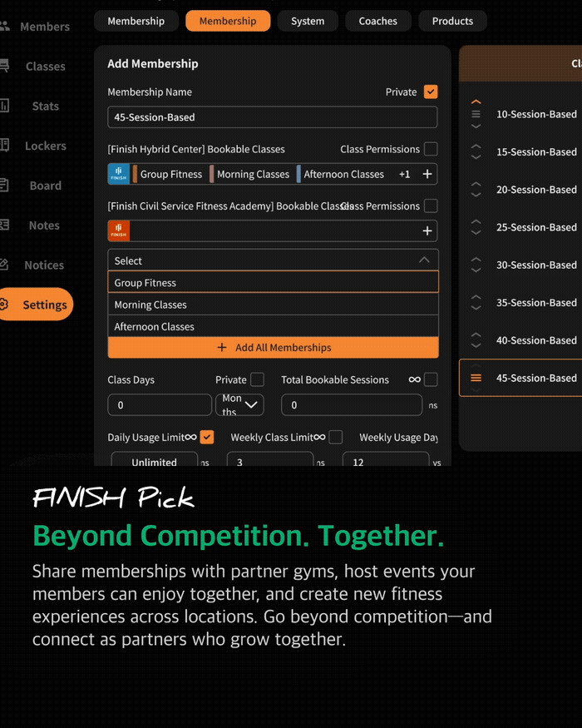
Task: Open the Months unit dropdown
Action: pyautogui.click(x=239, y=405)
